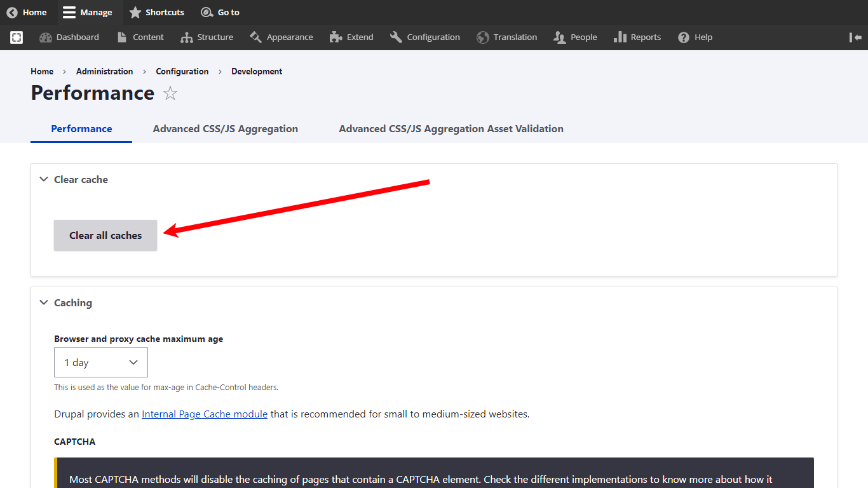
Task: Open Translation via the globe icon
Action: point(483,37)
